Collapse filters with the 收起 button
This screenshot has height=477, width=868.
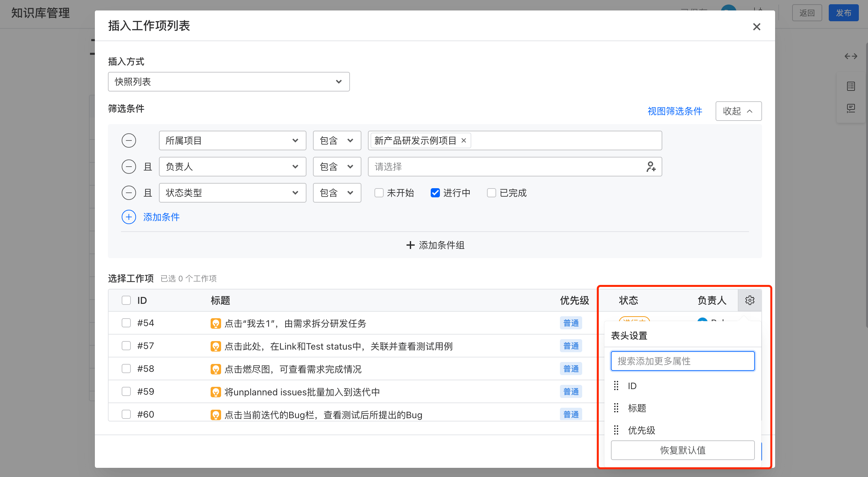point(738,111)
